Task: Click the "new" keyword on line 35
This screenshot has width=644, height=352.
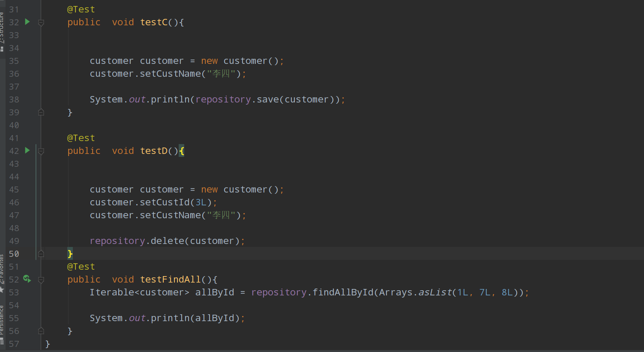Action: (210, 61)
